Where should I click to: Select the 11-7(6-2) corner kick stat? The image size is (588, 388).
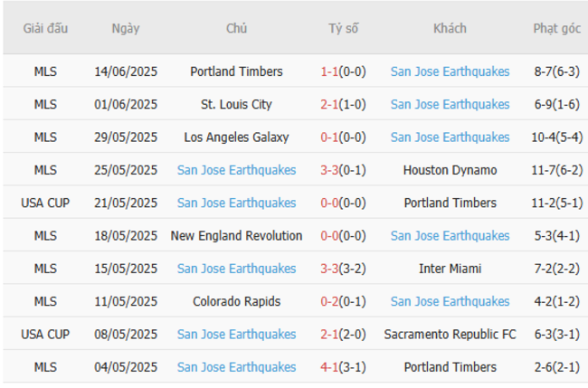tap(556, 170)
